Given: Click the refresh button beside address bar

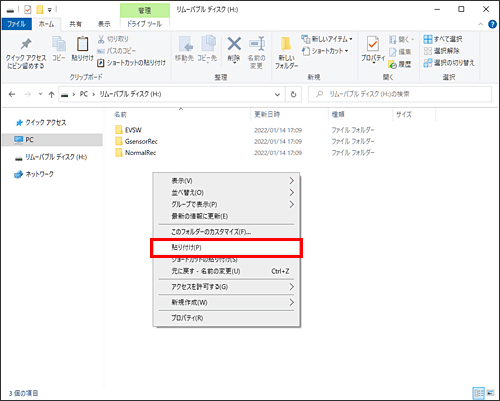Looking at the screenshot, I should pos(293,94).
